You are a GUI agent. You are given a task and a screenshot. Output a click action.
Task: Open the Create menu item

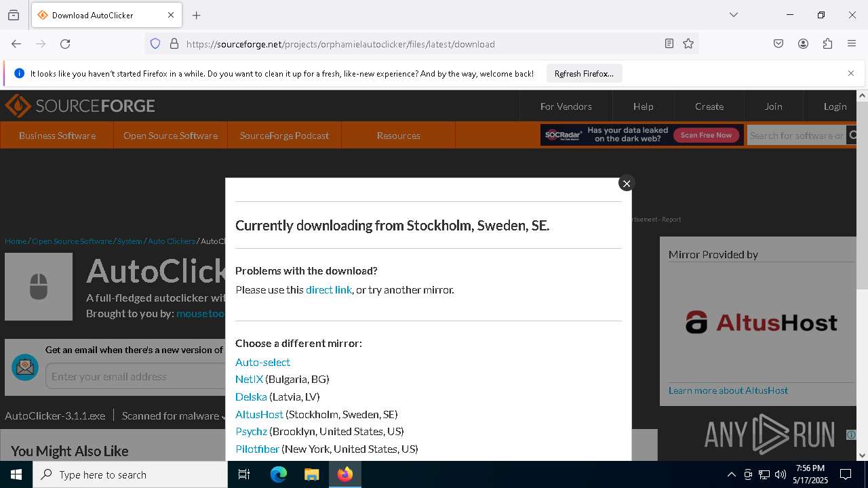coord(709,106)
